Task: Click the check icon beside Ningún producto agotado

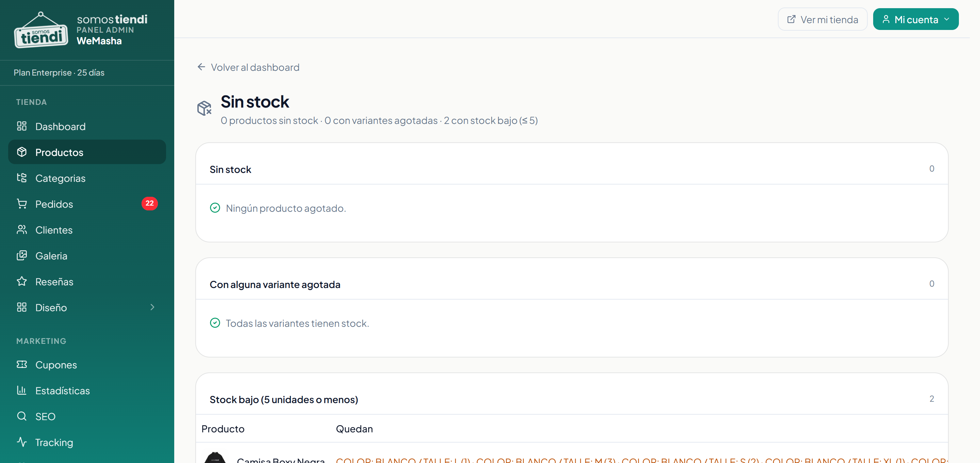Action: point(215,208)
